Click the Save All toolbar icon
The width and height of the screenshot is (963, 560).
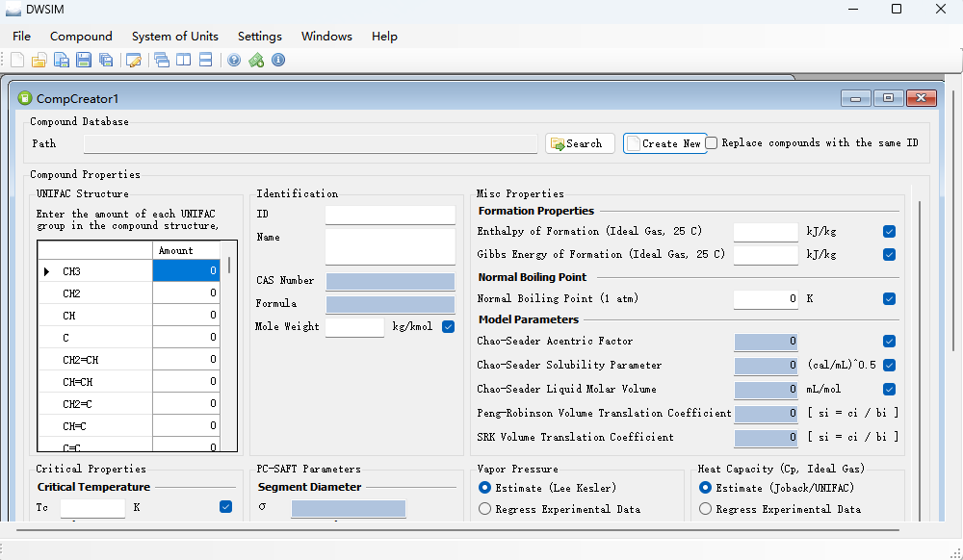[106, 60]
